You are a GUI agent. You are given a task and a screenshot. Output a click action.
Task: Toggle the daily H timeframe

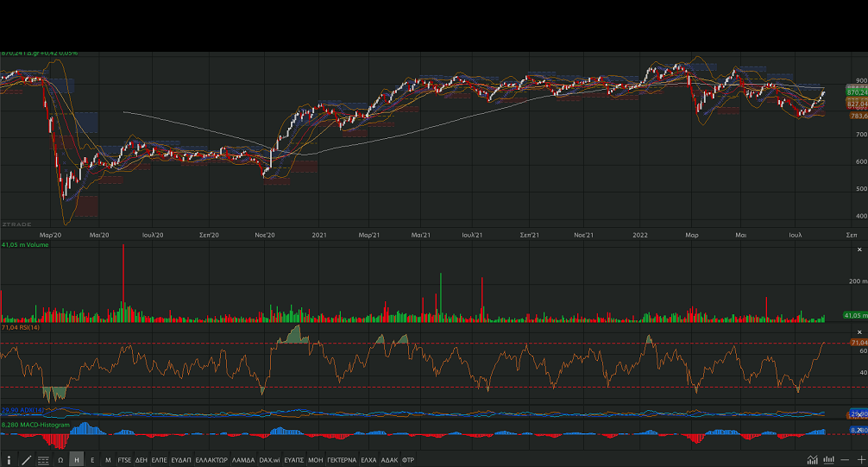click(77, 460)
